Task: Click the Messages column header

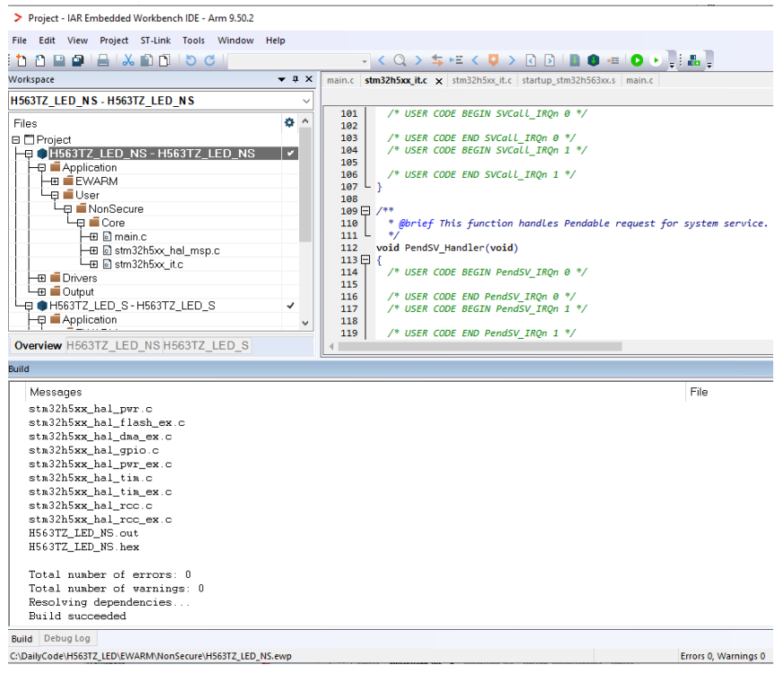Action: (x=56, y=392)
